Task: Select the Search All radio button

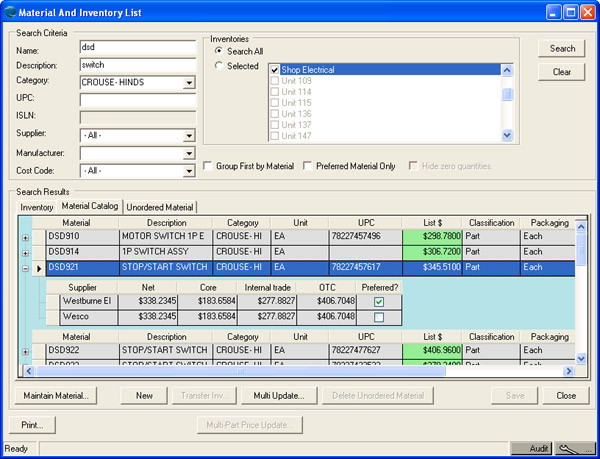Action: coord(219,51)
